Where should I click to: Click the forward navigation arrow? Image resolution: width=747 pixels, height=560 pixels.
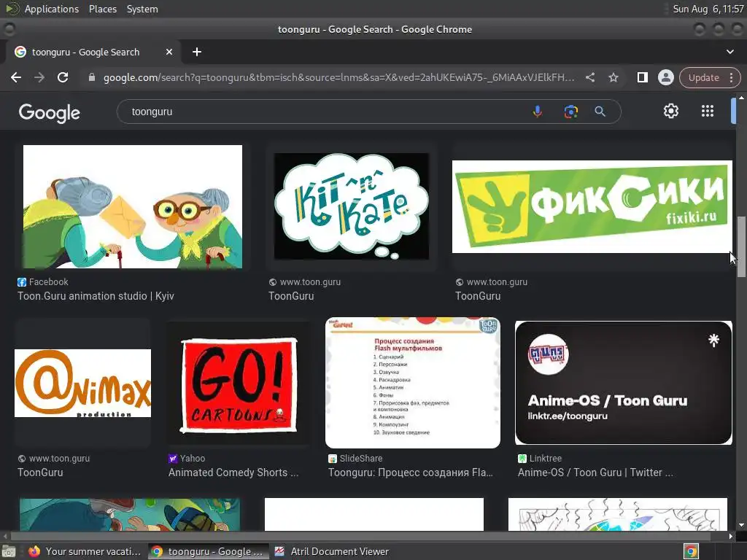click(39, 77)
